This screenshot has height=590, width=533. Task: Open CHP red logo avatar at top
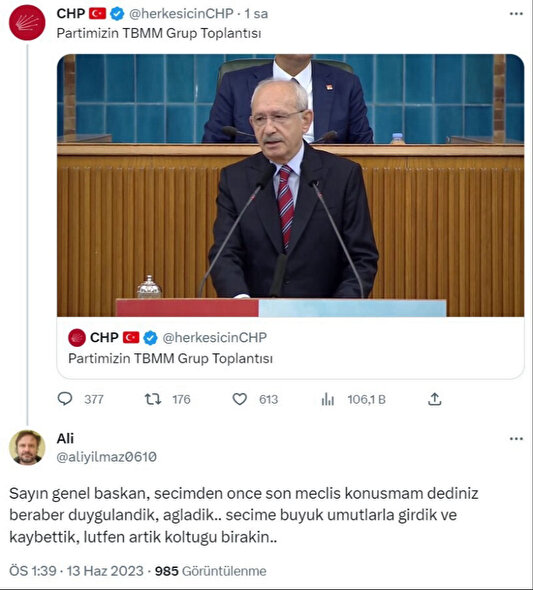tap(27, 23)
